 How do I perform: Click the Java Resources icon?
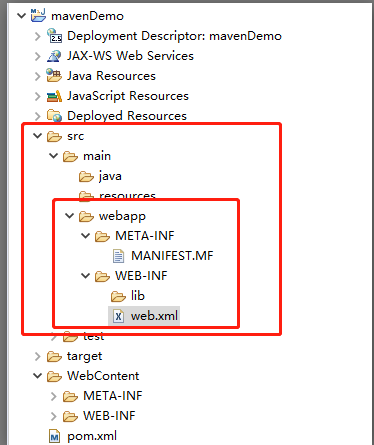tap(54, 76)
